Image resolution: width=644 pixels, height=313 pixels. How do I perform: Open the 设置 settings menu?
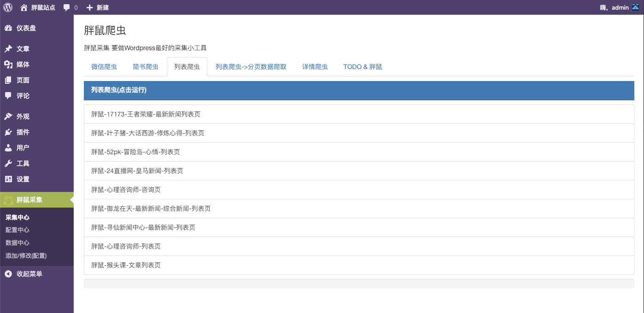pos(23,179)
